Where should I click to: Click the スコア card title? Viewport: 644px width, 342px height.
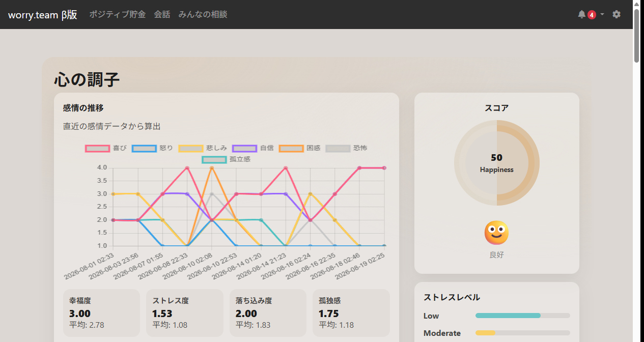(497, 108)
